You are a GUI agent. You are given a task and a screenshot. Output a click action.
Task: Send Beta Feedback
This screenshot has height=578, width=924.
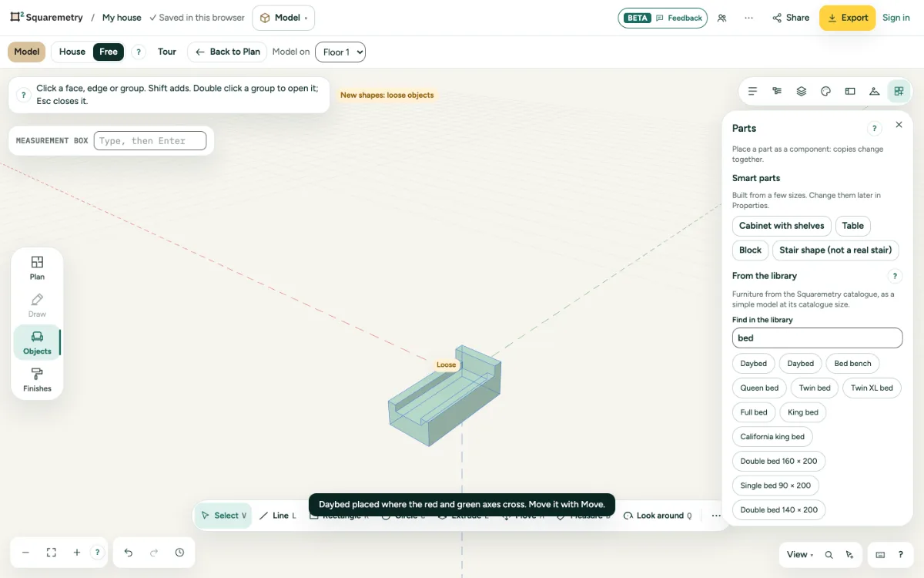coord(662,18)
